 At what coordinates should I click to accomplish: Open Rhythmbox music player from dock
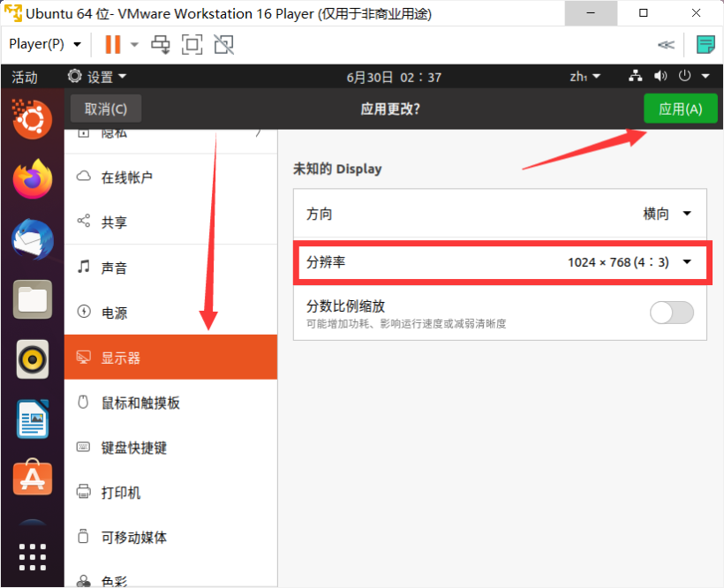coord(33,359)
